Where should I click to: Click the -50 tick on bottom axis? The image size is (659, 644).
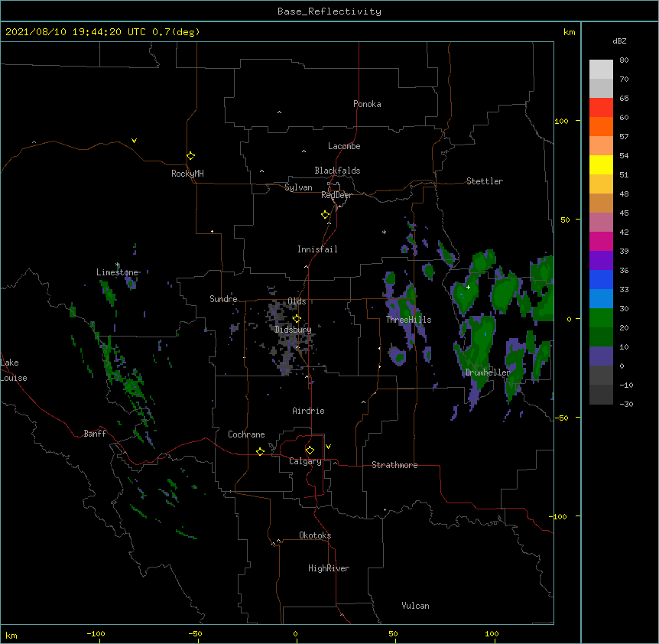195,633
